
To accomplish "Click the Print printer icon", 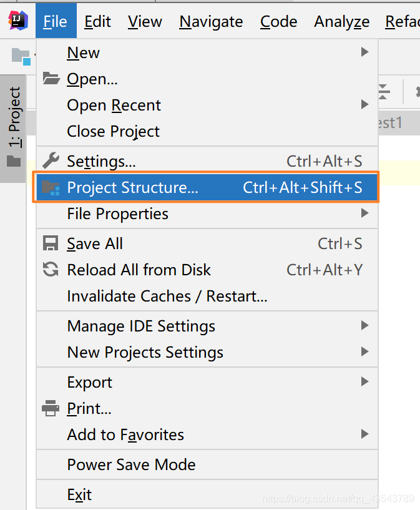I will point(51,409).
